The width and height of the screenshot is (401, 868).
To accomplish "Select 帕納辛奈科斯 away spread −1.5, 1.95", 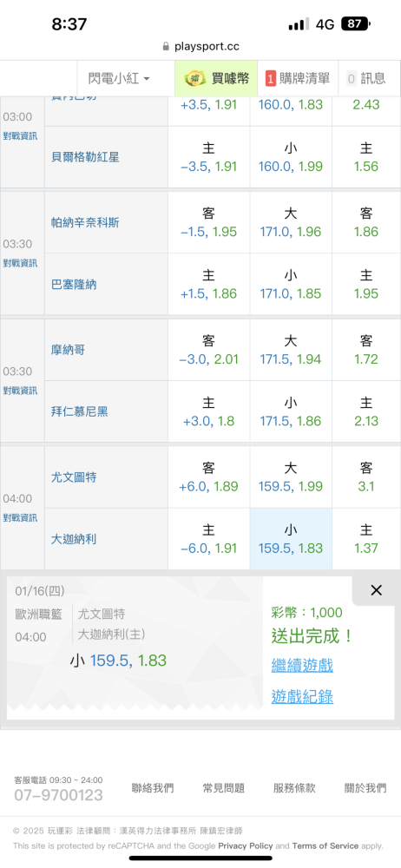I will [x=209, y=222].
